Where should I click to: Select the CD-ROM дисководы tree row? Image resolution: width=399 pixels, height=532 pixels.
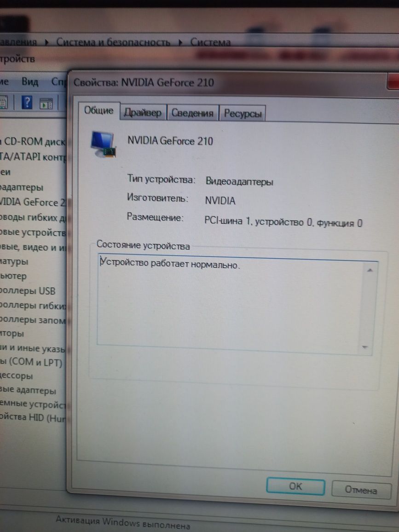click(x=33, y=141)
